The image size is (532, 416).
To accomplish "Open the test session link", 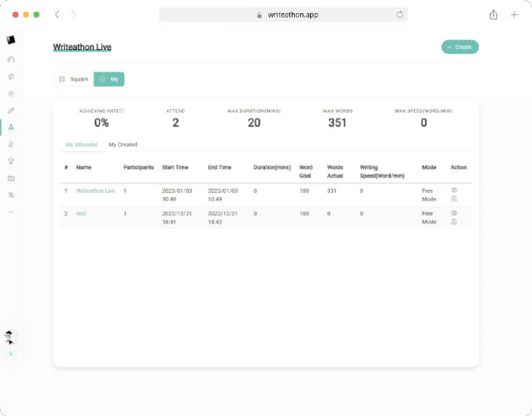I will pyautogui.click(x=81, y=214).
